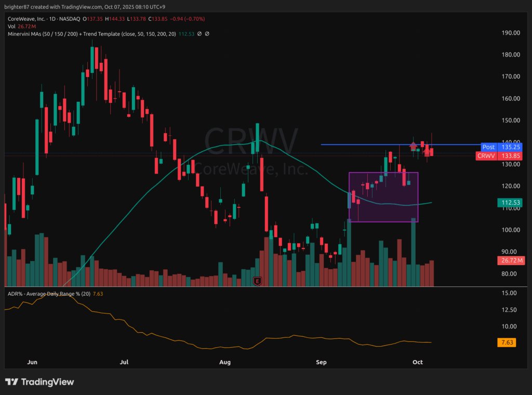
Task: Click the red arrow marker above recent candles
Action: click(x=414, y=148)
